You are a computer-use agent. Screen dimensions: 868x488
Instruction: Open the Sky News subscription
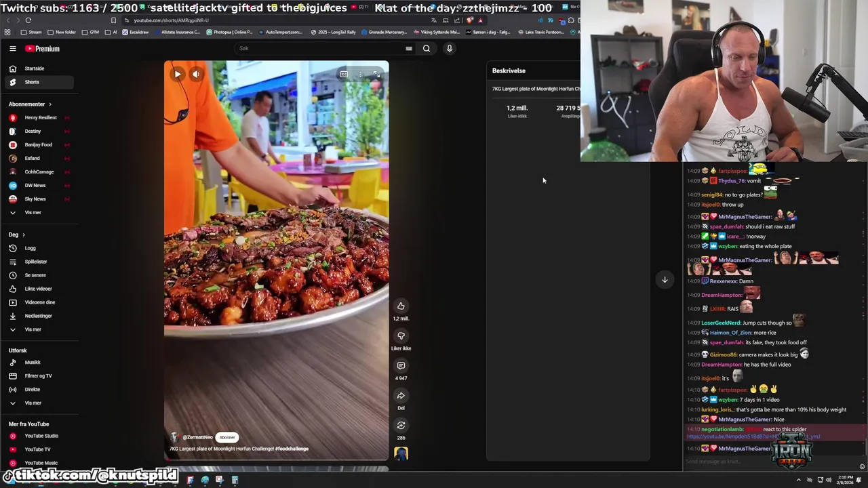pyautogui.click(x=38, y=199)
